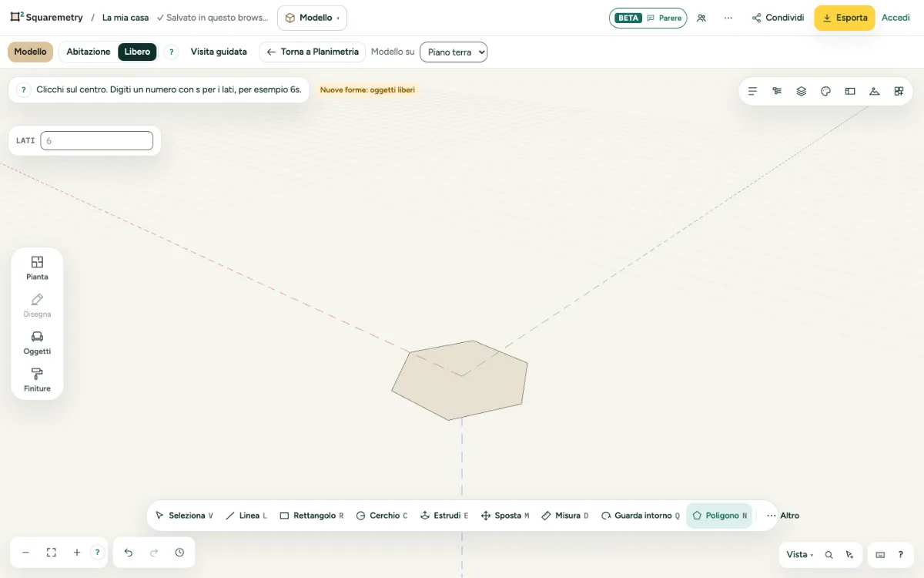This screenshot has width=924, height=578.
Task: Zoom in with the plus icon
Action: click(77, 553)
